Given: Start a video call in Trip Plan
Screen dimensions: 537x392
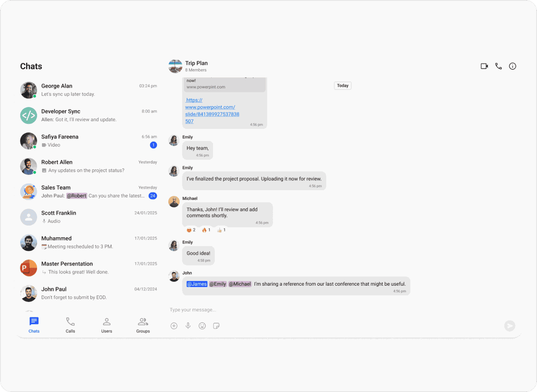Looking at the screenshot, I should tap(484, 66).
